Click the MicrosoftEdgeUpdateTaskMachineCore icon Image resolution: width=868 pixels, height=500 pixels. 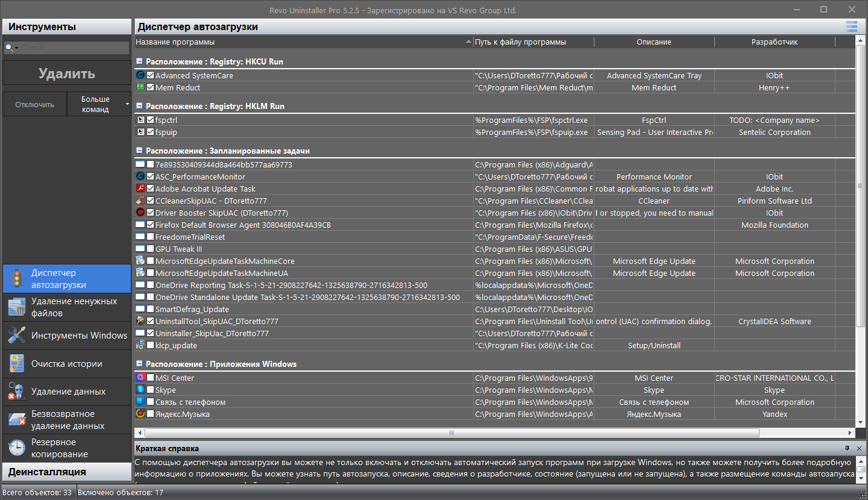[140, 261]
